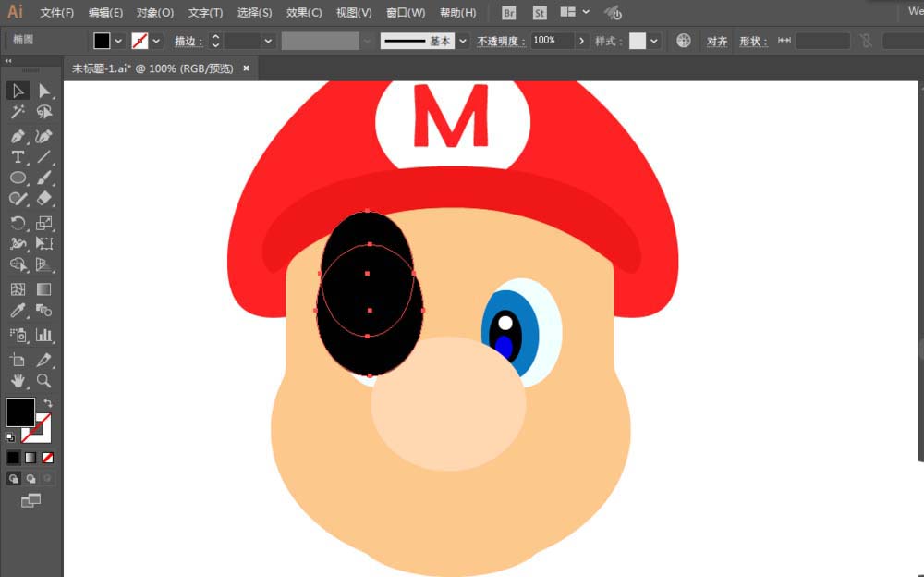Open the stroke color dropdown in control bar
This screenshot has height=577, width=924.
(156, 41)
